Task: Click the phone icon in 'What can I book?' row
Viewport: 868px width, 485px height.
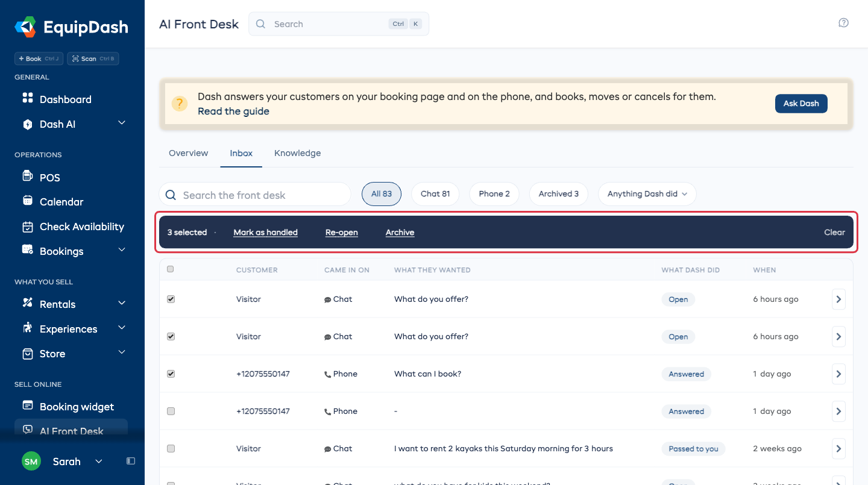Action: [328, 374]
